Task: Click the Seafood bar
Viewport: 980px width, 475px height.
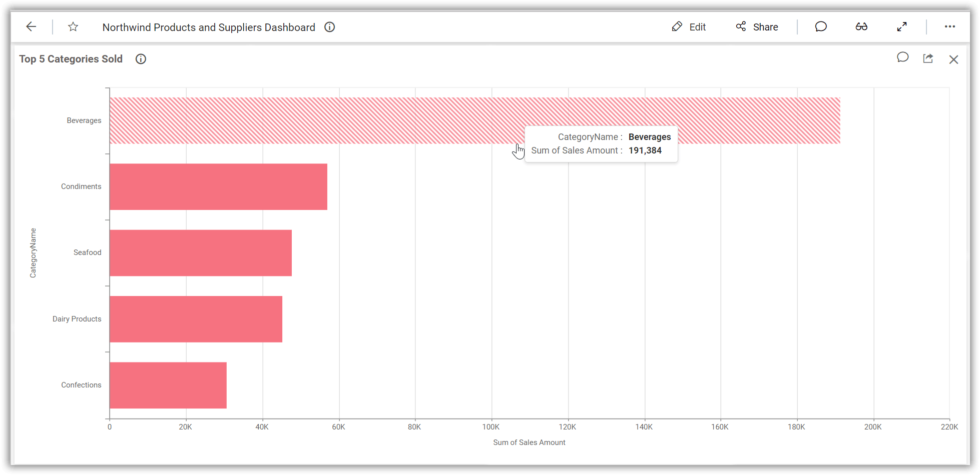Action: coord(200,252)
